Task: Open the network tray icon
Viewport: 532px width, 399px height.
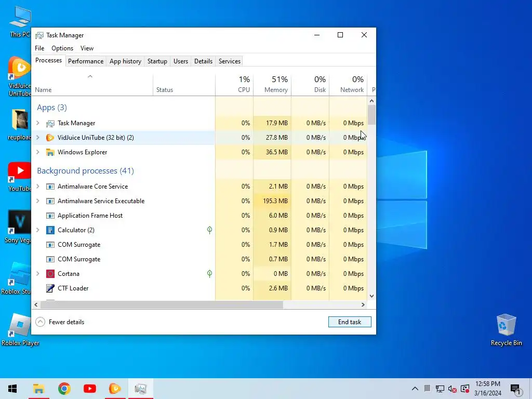Action: pos(440,389)
